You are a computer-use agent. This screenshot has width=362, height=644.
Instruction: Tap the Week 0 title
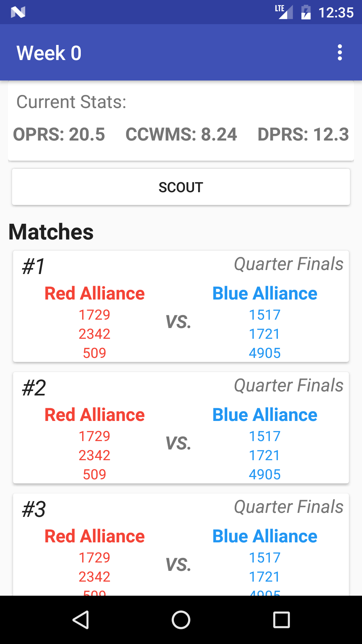[49, 53]
